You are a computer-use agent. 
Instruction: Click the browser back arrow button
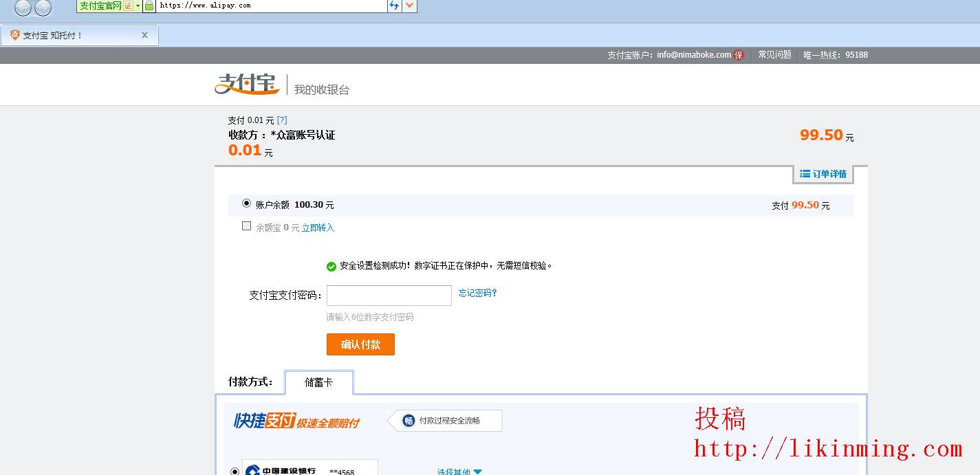23,8
